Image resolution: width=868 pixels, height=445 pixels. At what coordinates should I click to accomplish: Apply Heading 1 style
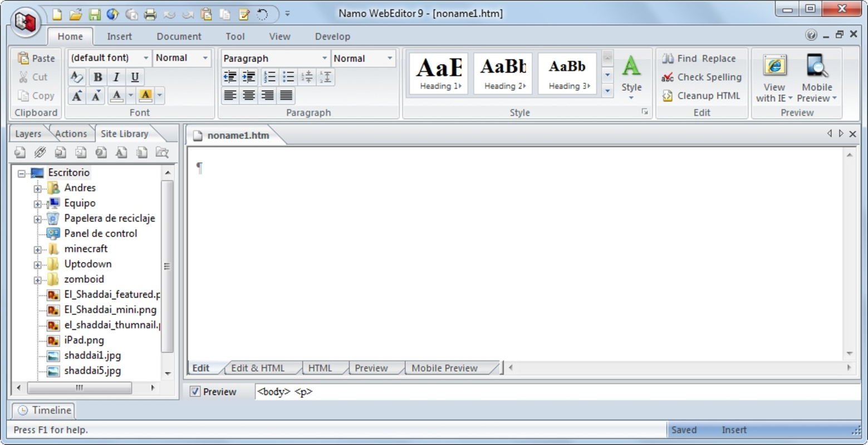click(439, 73)
